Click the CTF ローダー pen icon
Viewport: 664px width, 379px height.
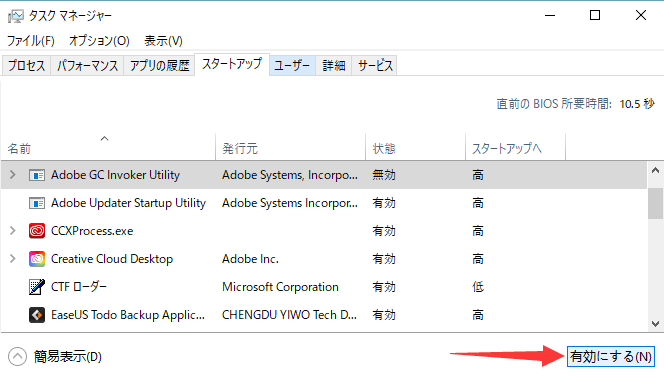click(37, 287)
